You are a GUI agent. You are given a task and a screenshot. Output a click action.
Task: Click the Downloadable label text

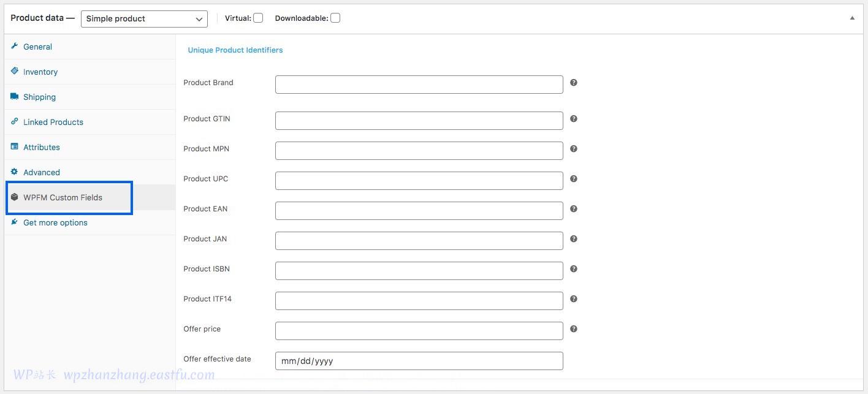point(302,18)
